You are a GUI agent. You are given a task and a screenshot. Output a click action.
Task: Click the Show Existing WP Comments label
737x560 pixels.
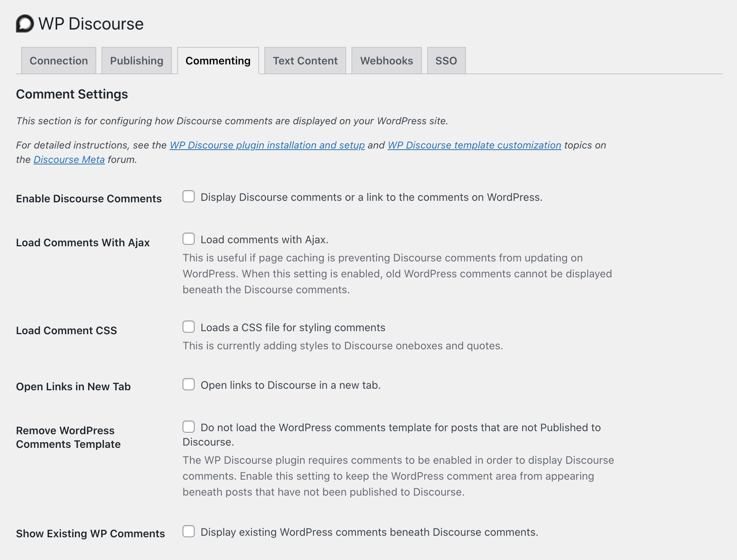(x=90, y=533)
